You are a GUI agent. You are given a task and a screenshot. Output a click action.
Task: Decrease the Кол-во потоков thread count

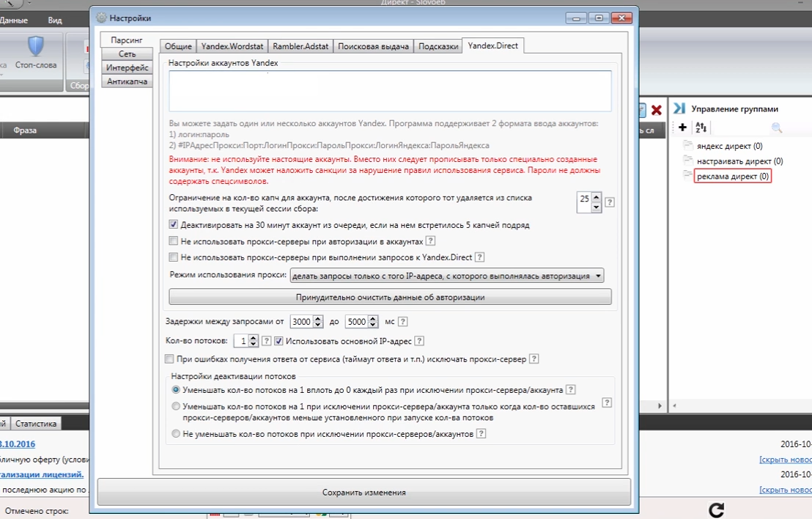point(254,344)
